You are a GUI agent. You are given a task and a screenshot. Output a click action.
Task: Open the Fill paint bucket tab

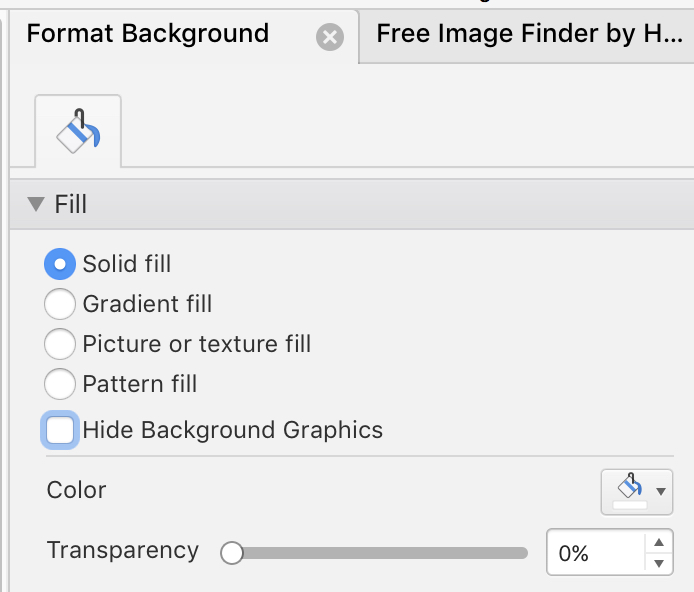(x=78, y=131)
